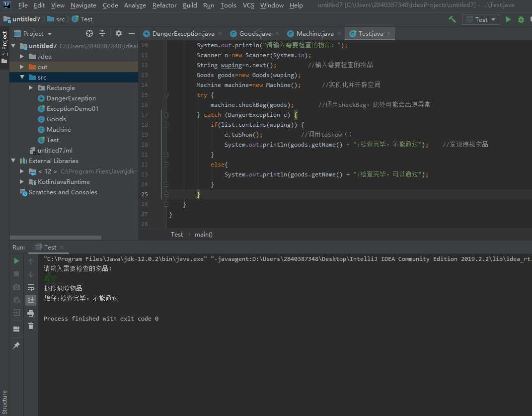
Task: Expand the JDK 12 library node
Action: pos(22,171)
